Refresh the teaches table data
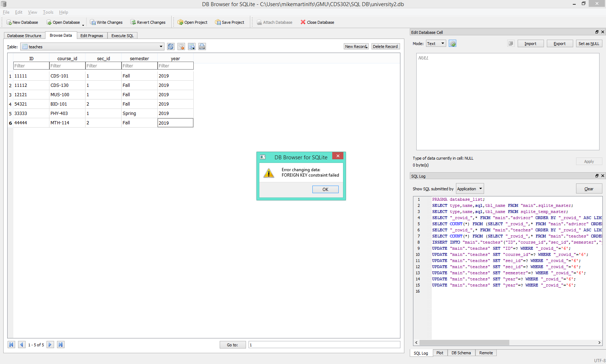 [x=171, y=46]
